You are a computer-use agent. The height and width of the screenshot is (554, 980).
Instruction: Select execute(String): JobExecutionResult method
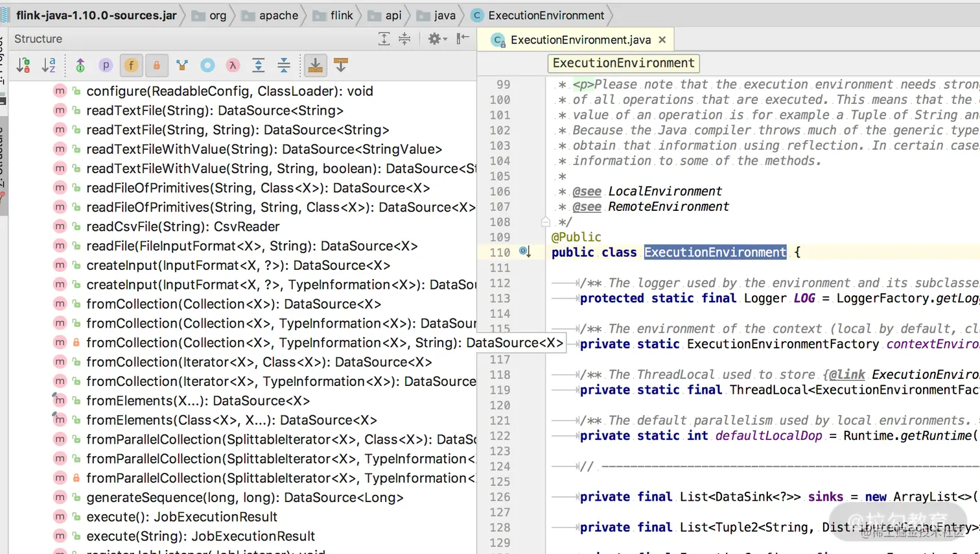pyautogui.click(x=200, y=536)
